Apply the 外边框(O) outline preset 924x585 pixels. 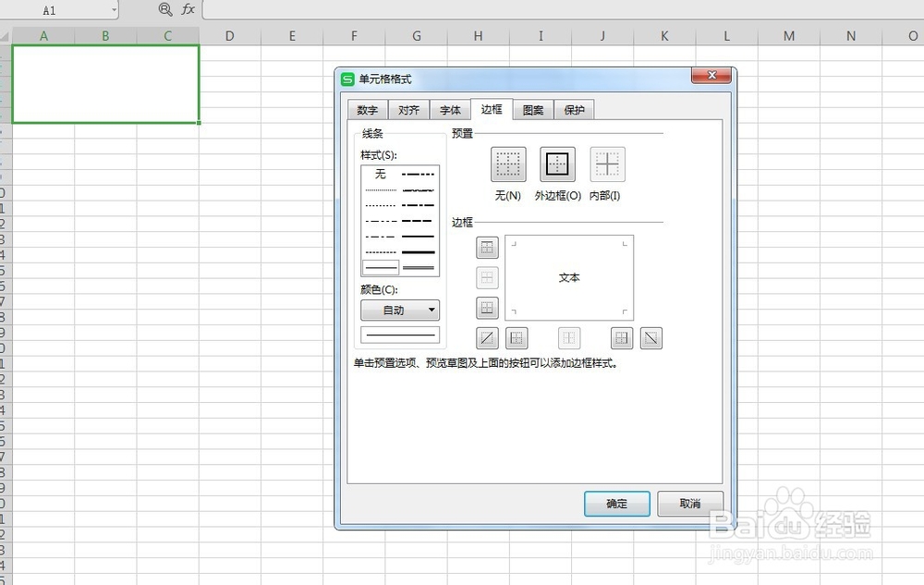(557, 165)
